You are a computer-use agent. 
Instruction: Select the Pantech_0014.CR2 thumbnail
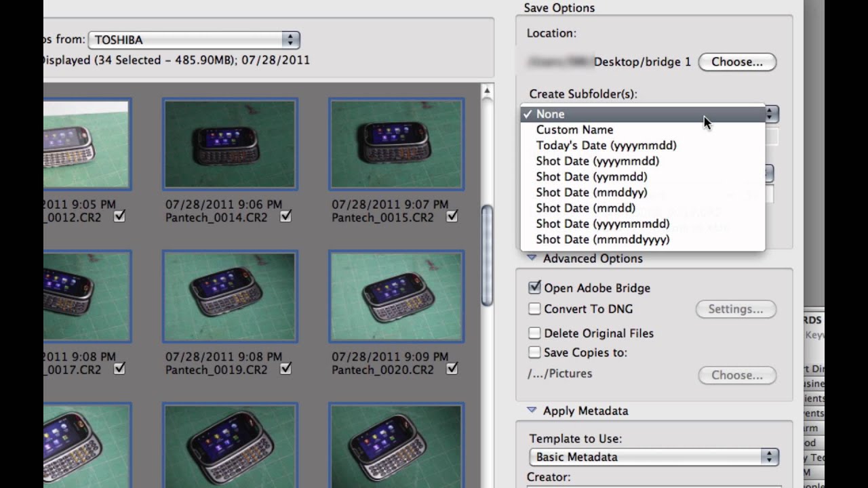[x=230, y=144]
